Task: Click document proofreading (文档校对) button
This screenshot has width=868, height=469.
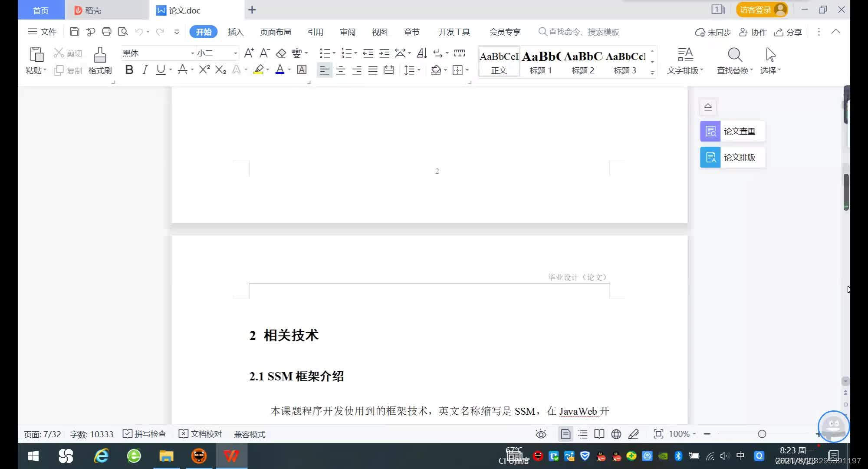Action: pyautogui.click(x=201, y=434)
